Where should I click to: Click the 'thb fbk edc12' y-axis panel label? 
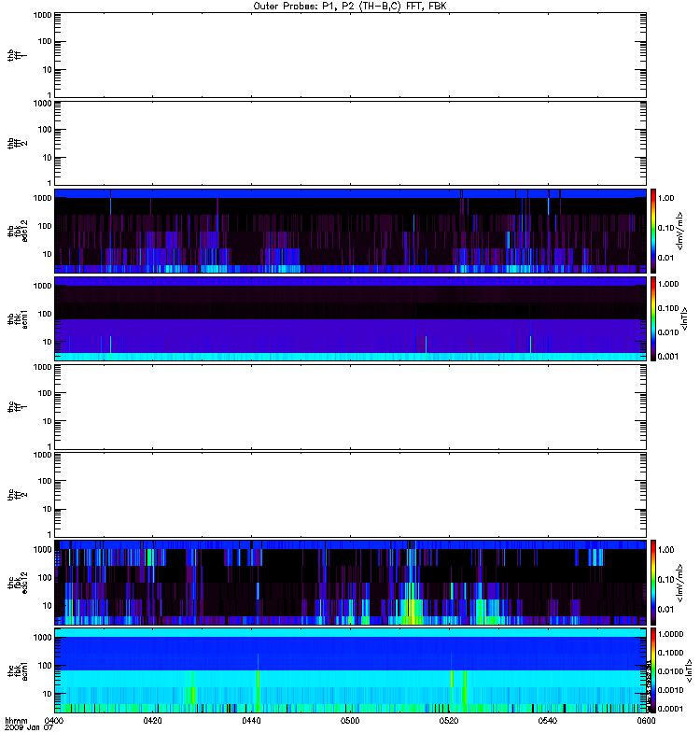(x=18, y=231)
